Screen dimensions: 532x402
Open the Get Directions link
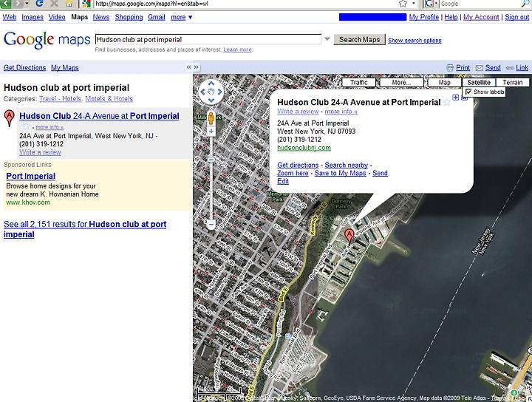pos(25,67)
